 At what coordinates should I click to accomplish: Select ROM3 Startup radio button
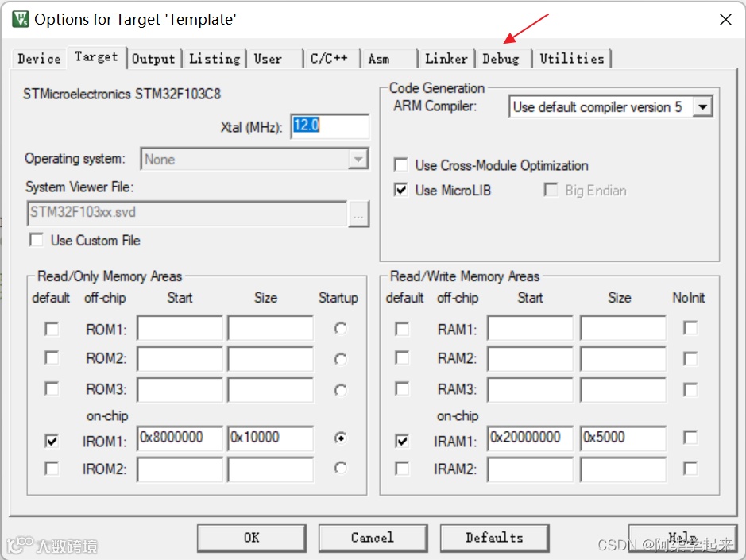point(340,390)
